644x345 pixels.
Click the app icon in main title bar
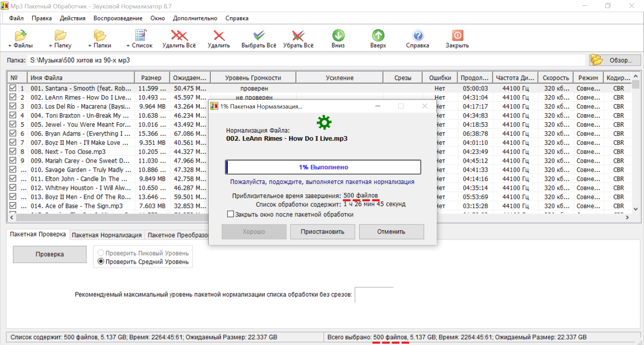tap(5, 6)
